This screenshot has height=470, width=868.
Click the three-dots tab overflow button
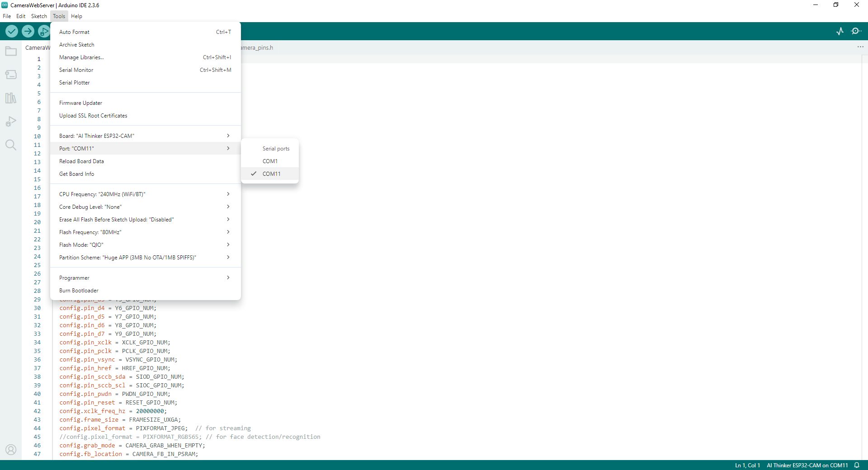click(x=860, y=47)
